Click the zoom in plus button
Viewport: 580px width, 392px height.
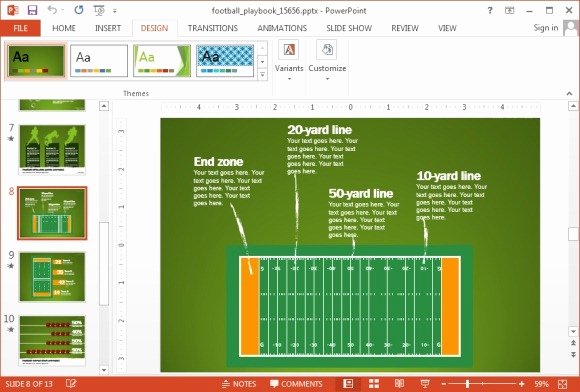pyautogui.click(x=522, y=384)
